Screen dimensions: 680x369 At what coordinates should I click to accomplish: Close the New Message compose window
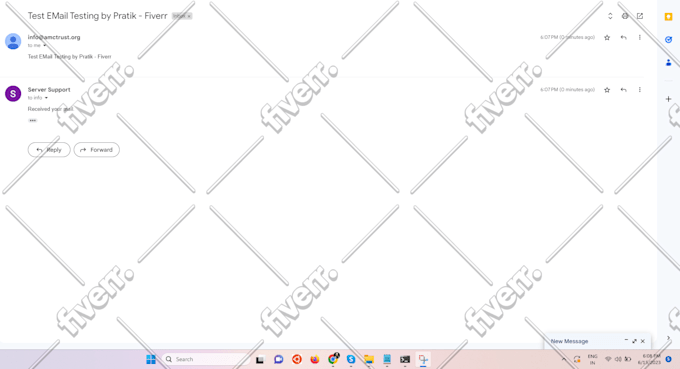coord(643,341)
